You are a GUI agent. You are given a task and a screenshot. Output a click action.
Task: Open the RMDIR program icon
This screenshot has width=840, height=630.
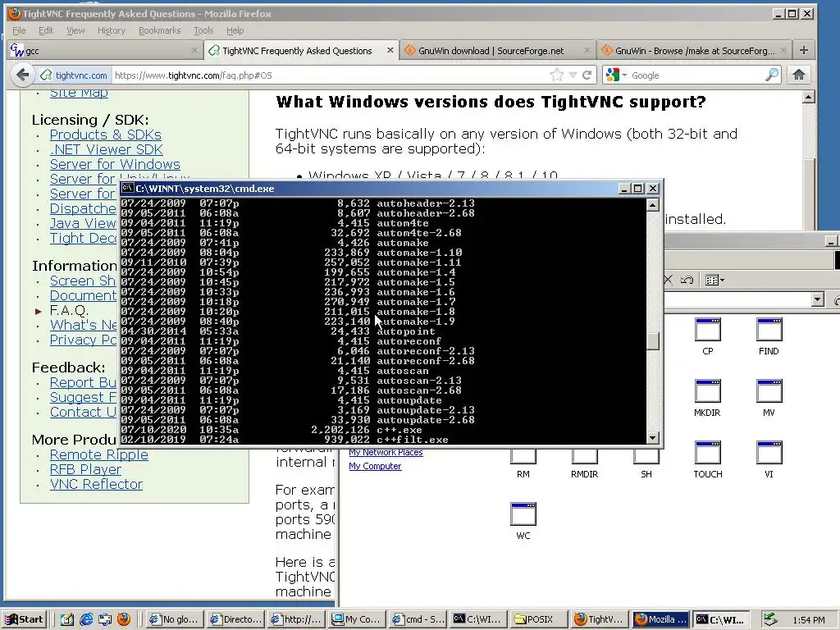584,463
